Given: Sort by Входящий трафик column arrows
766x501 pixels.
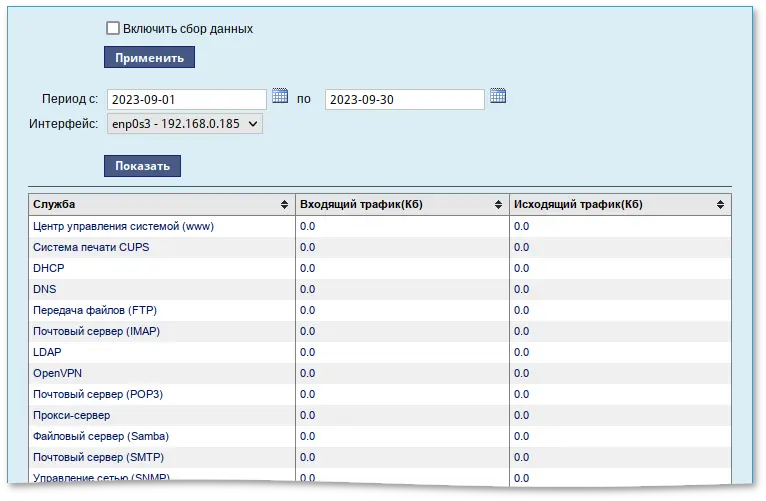Looking at the screenshot, I should tap(498, 205).
